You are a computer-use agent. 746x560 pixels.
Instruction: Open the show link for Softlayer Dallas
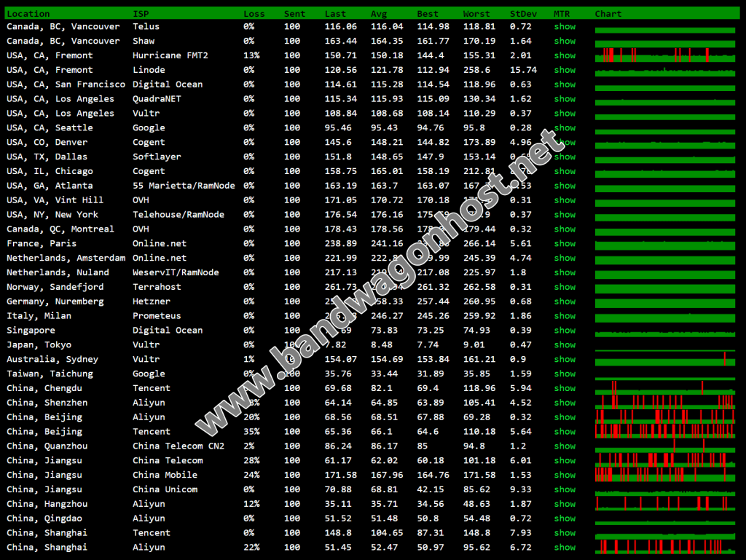(565, 157)
